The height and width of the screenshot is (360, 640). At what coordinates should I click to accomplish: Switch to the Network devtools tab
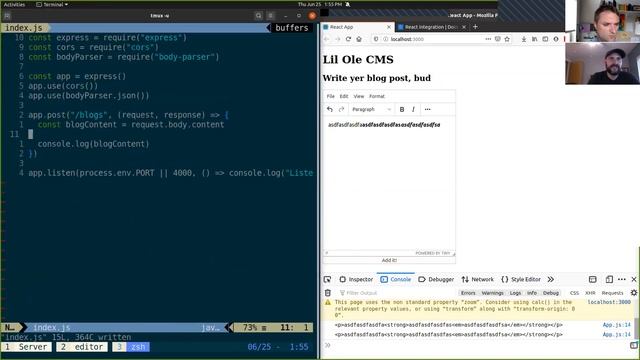[x=478, y=280]
